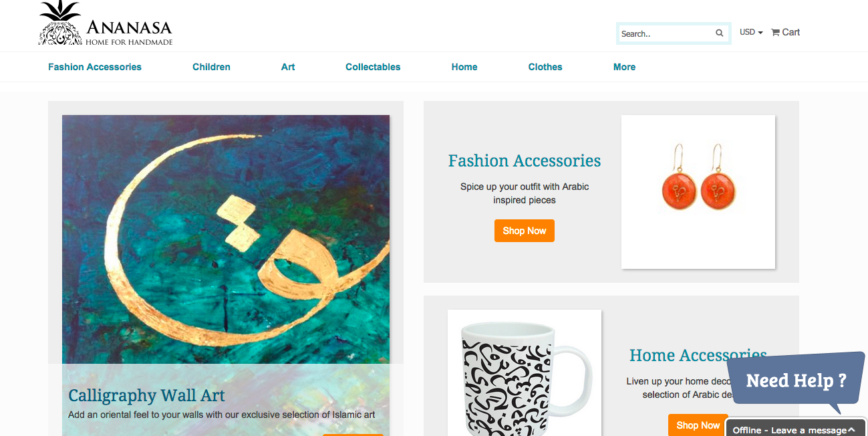Open the Collectables category

coord(373,67)
